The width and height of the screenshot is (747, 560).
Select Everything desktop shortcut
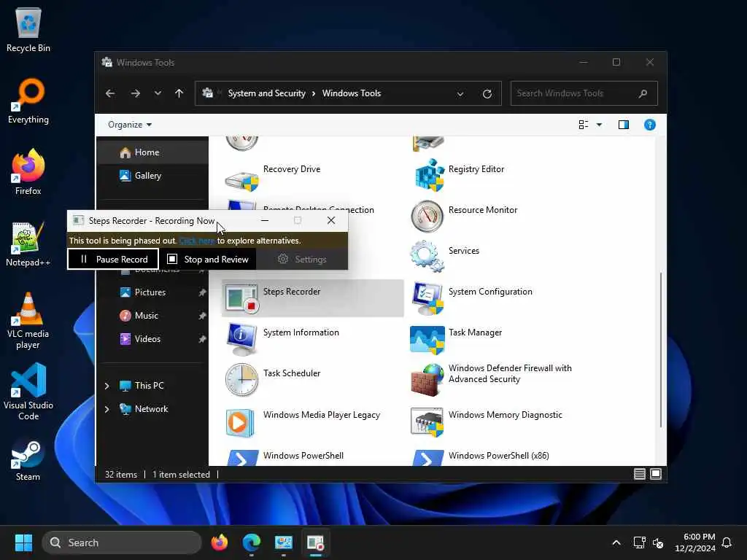point(28,101)
